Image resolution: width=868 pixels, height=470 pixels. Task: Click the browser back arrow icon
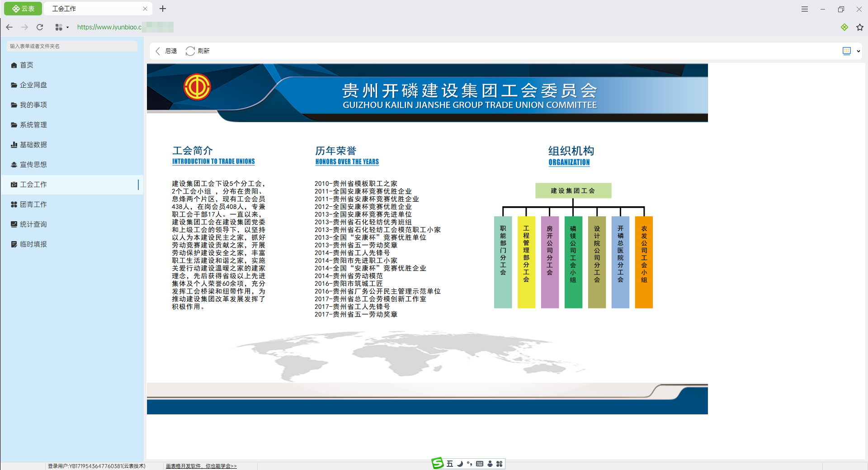point(9,27)
